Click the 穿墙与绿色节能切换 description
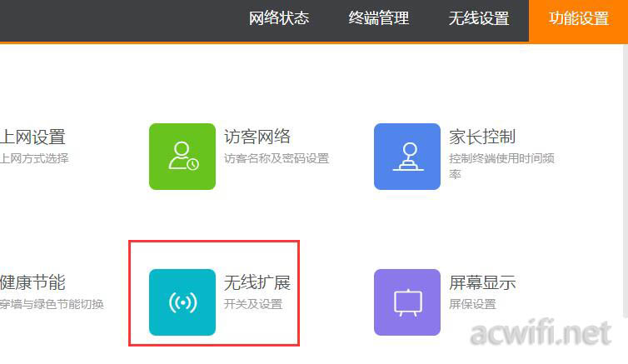The image size is (628, 364). (52, 304)
